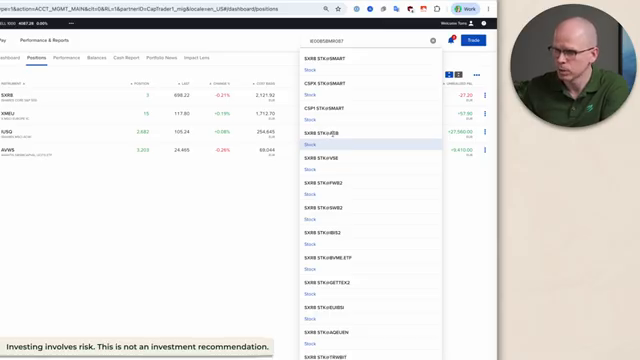Select the compact rows view toggle
This screenshot has height=360, width=640.
point(459,75)
